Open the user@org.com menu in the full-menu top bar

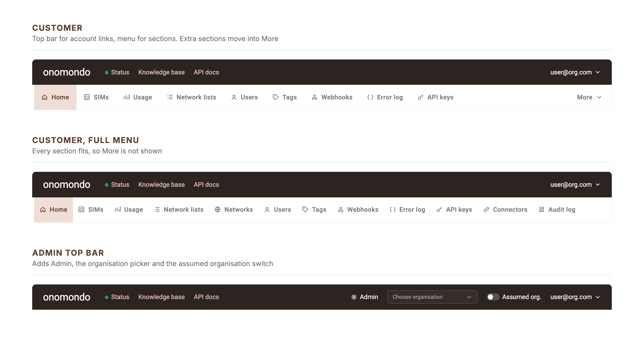[x=575, y=185]
